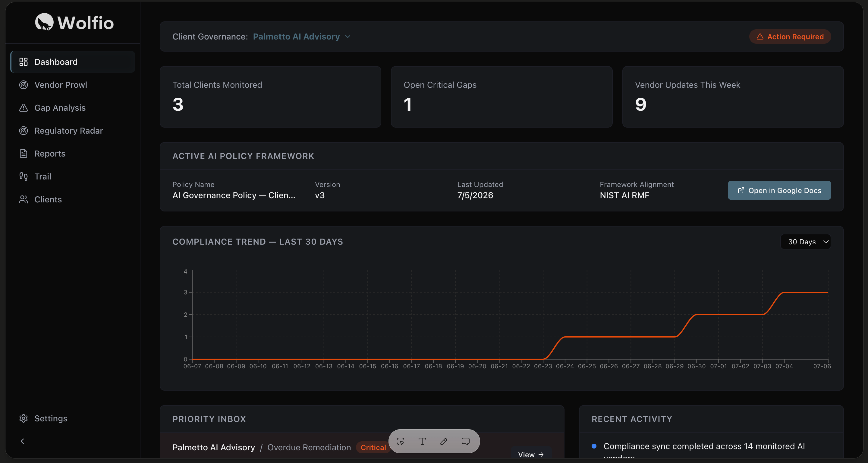Image resolution: width=868 pixels, height=463 pixels.
Task: Click 'Overdue Remediation' text in Priority Inbox
Action: (x=309, y=447)
